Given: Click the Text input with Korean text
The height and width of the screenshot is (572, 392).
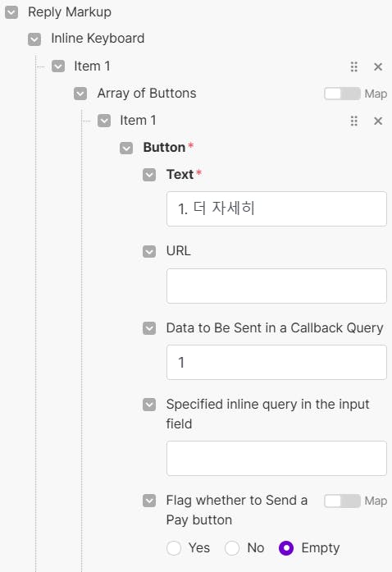Looking at the screenshot, I should tap(276, 208).
